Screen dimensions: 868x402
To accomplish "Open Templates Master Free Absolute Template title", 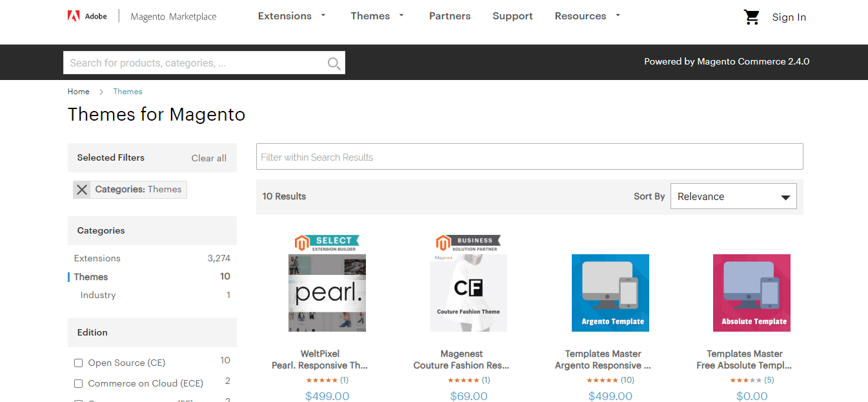I will pos(744,359).
